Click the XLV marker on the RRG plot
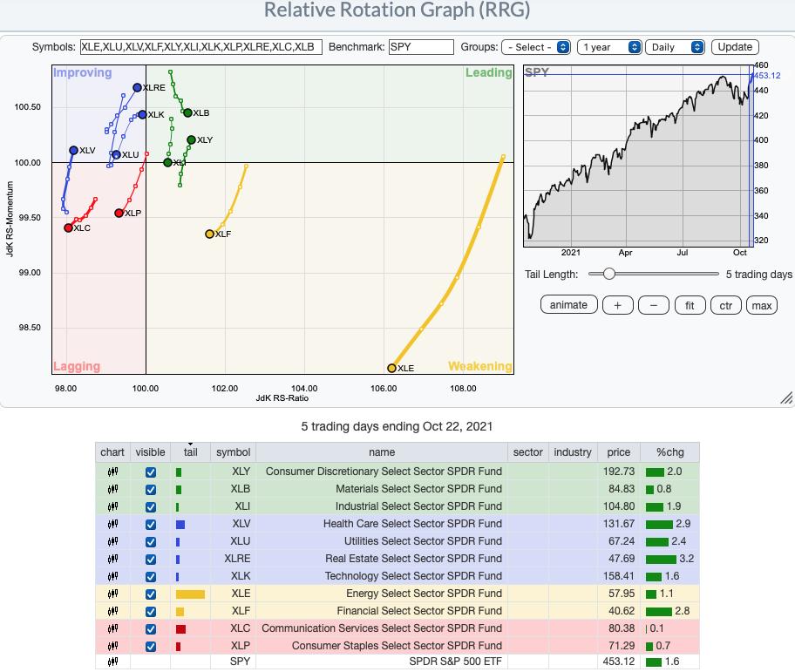 click(73, 150)
